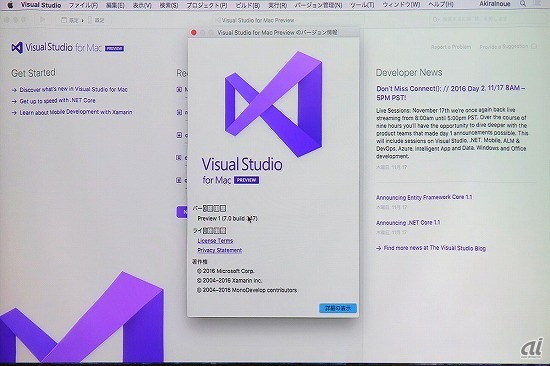
Task: Open the build configuration selector 既定
Action: [x=70, y=20]
